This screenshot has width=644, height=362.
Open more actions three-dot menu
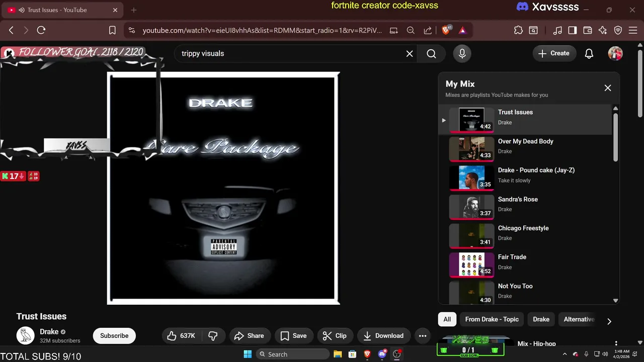click(x=423, y=336)
